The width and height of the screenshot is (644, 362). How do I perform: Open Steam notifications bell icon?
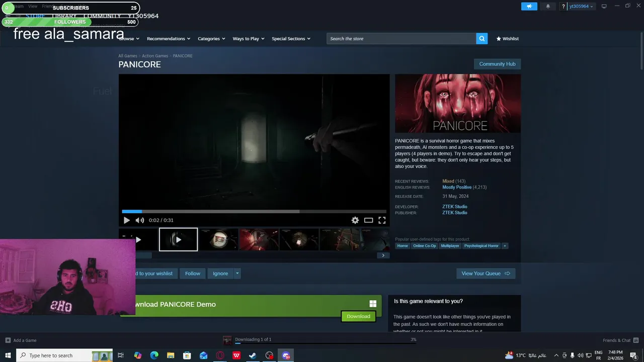click(548, 6)
